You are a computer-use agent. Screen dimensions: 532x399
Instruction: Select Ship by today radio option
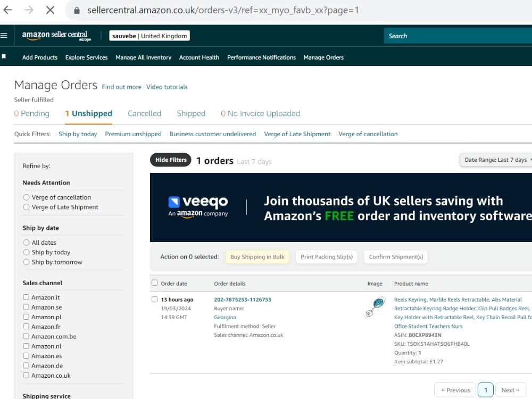click(x=26, y=252)
